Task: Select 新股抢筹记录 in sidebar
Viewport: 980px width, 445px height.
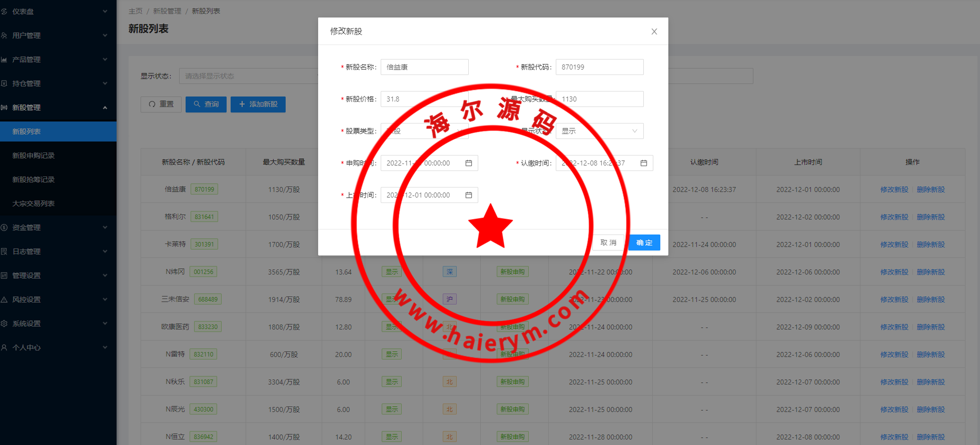Action: tap(34, 179)
